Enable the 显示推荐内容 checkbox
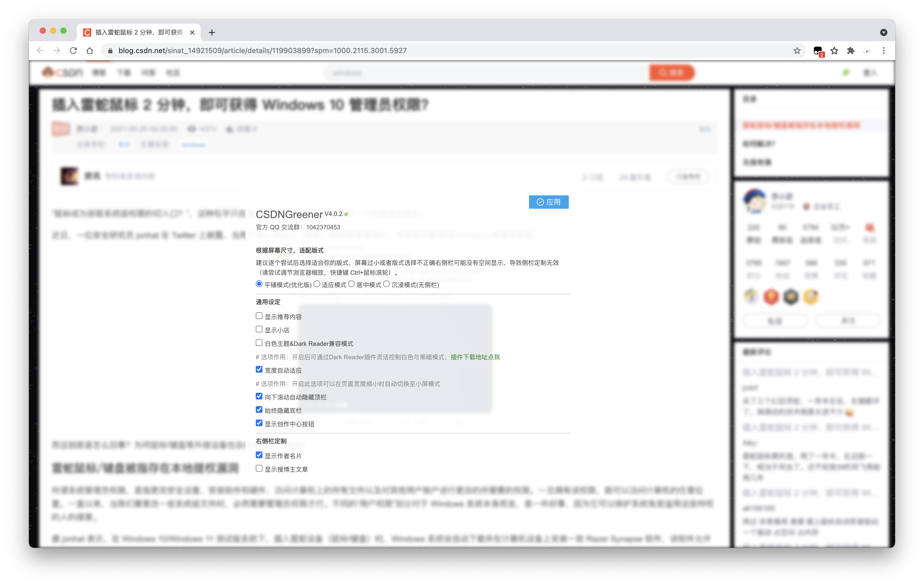 click(259, 316)
